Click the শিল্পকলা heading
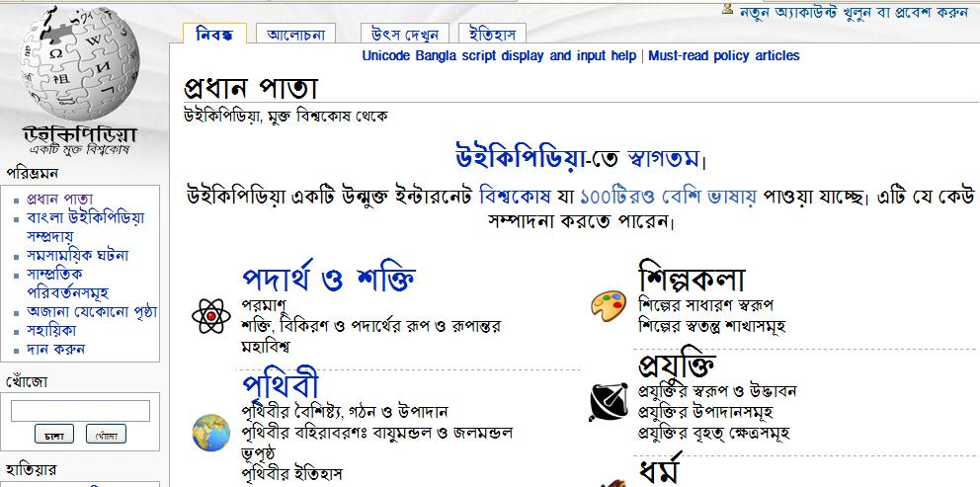Screen dimensions: 980x487 (692, 279)
